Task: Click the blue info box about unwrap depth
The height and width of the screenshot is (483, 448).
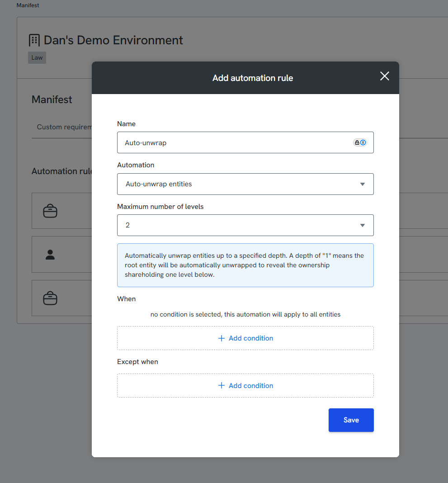Action: 245,265
